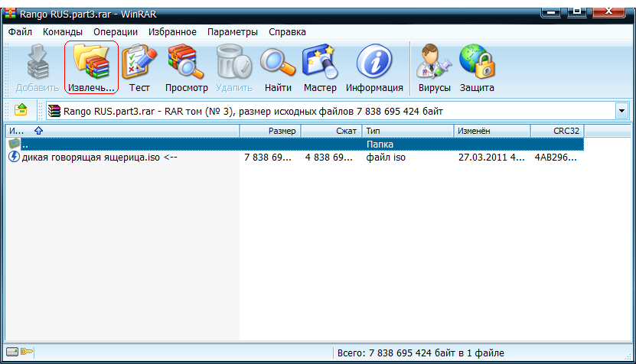Viewport: 636px width, 364px height.
Task: Sort by Тип column header
Action: 408,131
